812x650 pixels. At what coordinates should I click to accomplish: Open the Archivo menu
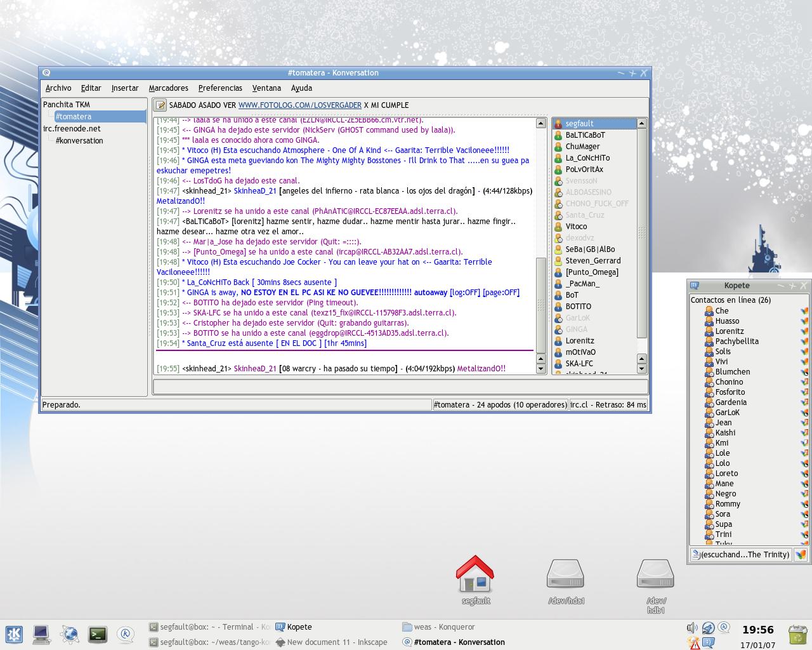point(58,88)
